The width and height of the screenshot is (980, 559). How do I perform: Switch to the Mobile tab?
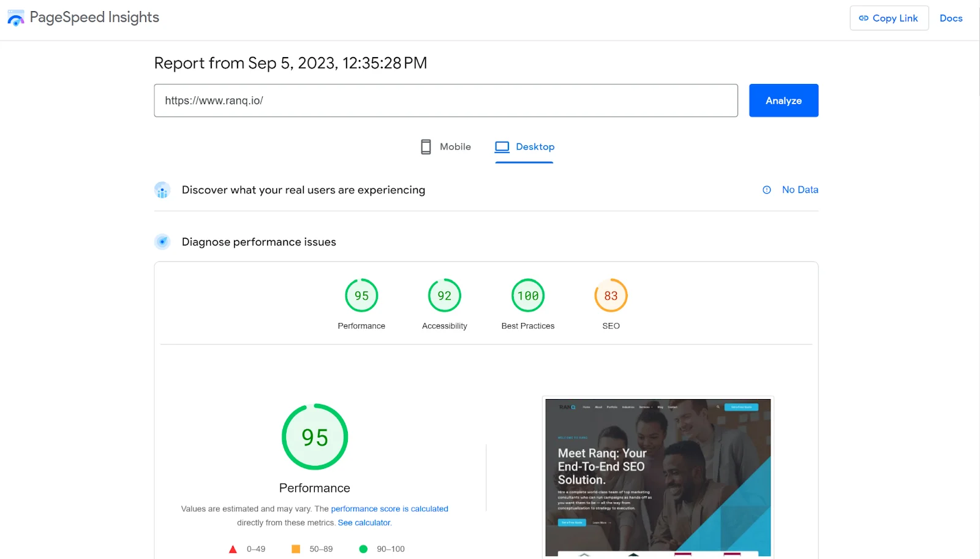click(446, 147)
